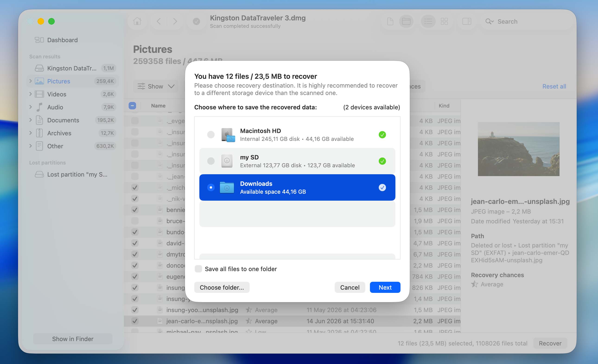Click Recovery chances Average star icon

pos(474,284)
